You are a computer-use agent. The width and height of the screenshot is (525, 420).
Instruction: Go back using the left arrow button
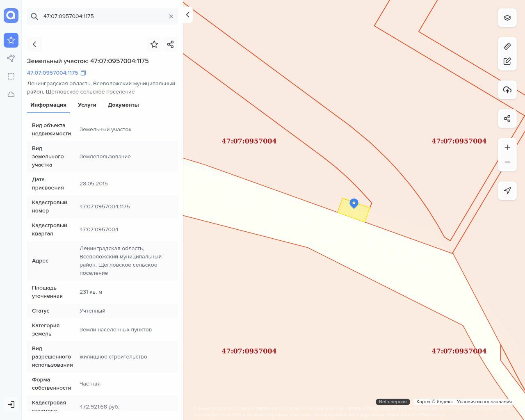click(x=34, y=44)
